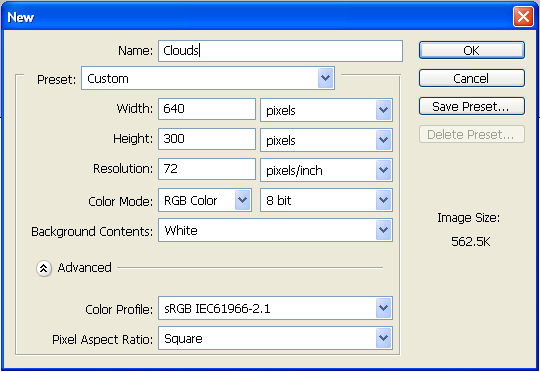540x372 pixels.
Task: Open the Pixel Aspect Ratio dropdown
Action: 275,338
